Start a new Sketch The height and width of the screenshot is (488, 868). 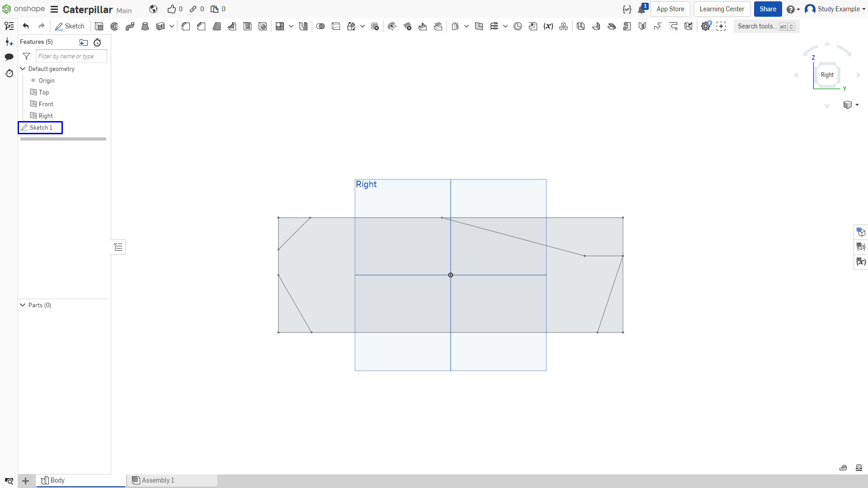(70, 26)
